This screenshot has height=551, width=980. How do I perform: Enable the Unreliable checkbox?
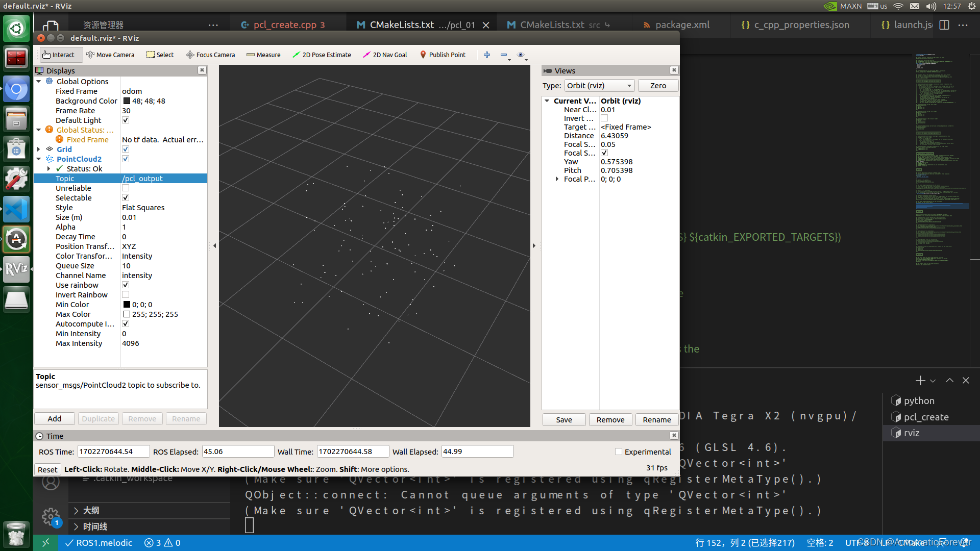tap(126, 188)
